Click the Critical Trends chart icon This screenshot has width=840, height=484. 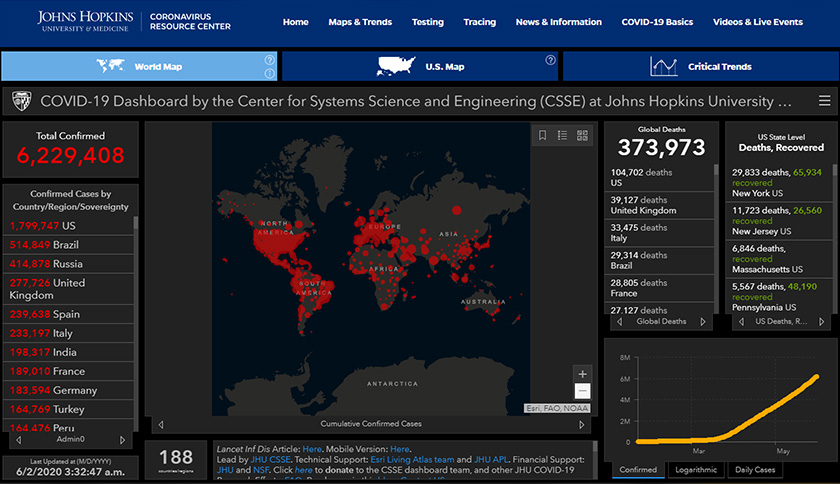click(x=664, y=67)
